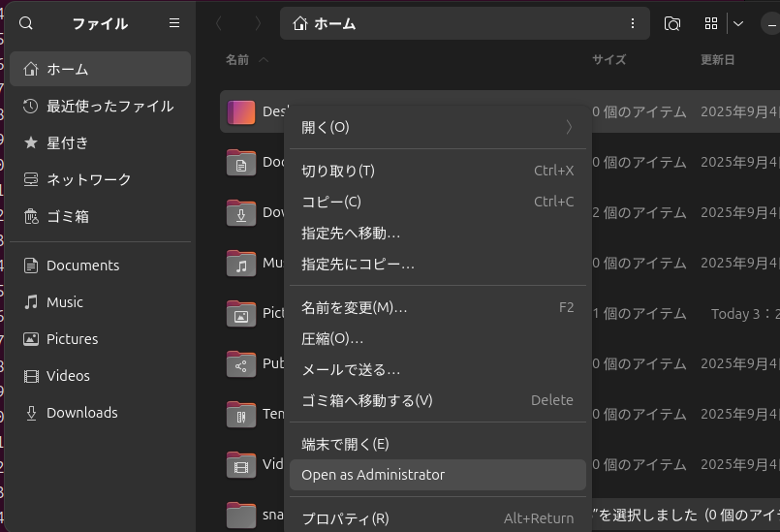This screenshot has height=532, width=780.
Task: Click the search folder icon in toolbar
Action: 671,23
